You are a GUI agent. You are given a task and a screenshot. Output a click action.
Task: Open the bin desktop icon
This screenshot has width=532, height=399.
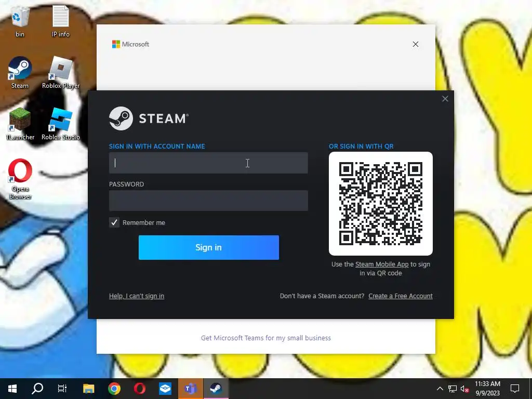click(x=20, y=21)
